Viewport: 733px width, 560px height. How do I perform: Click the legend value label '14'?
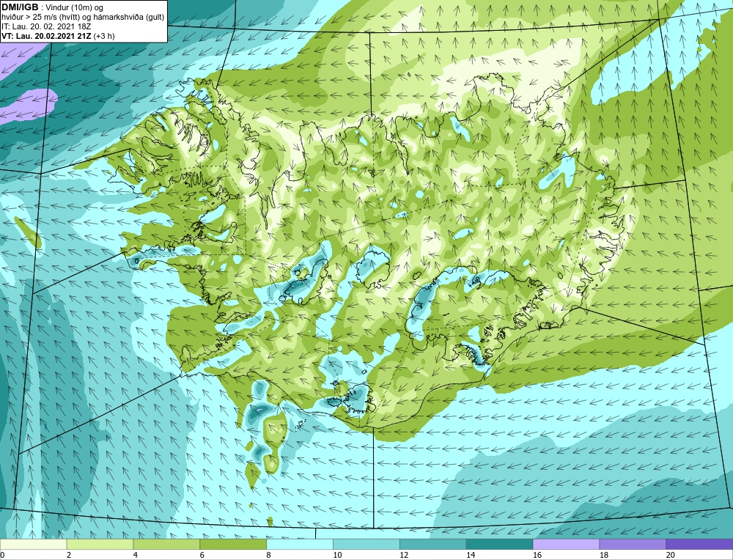(x=471, y=556)
